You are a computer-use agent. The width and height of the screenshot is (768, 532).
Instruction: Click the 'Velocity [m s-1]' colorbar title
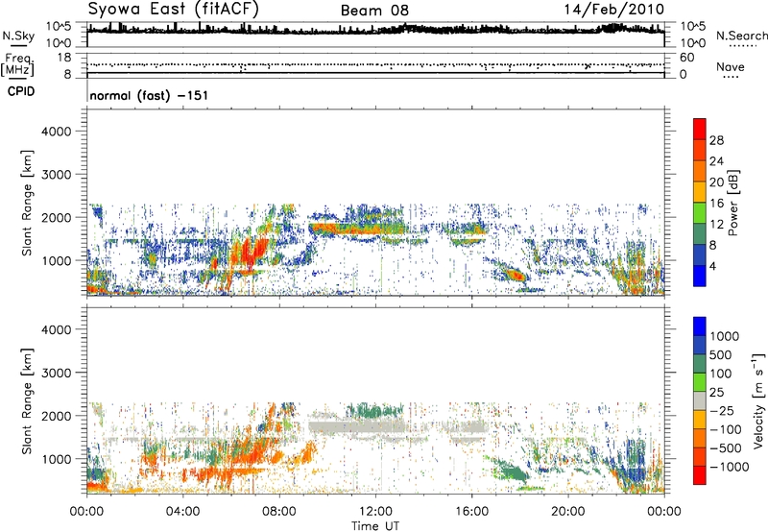[758, 400]
